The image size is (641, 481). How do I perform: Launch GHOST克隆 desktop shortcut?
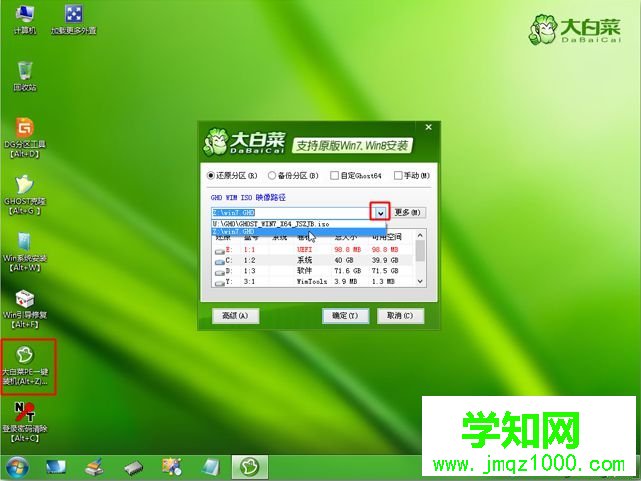coord(25,195)
